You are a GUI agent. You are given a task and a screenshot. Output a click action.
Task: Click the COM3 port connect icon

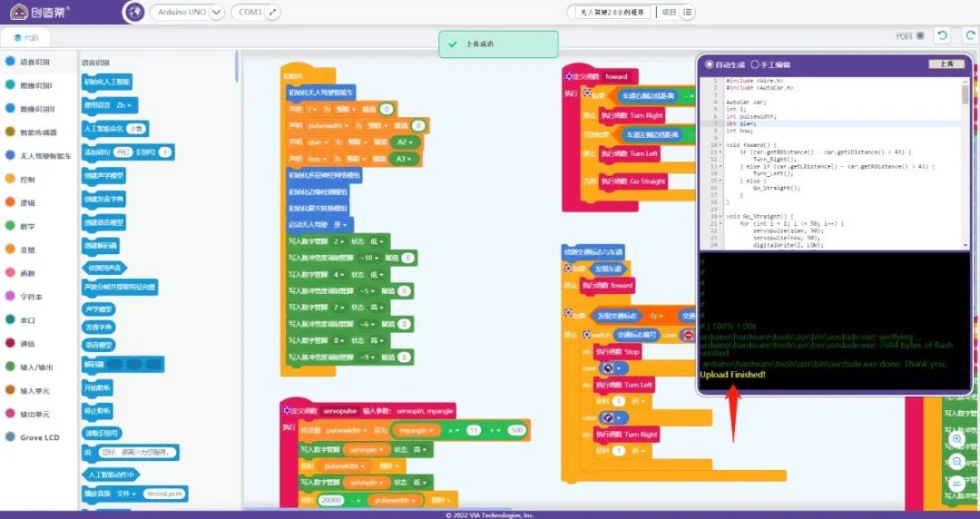coord(272,13)
